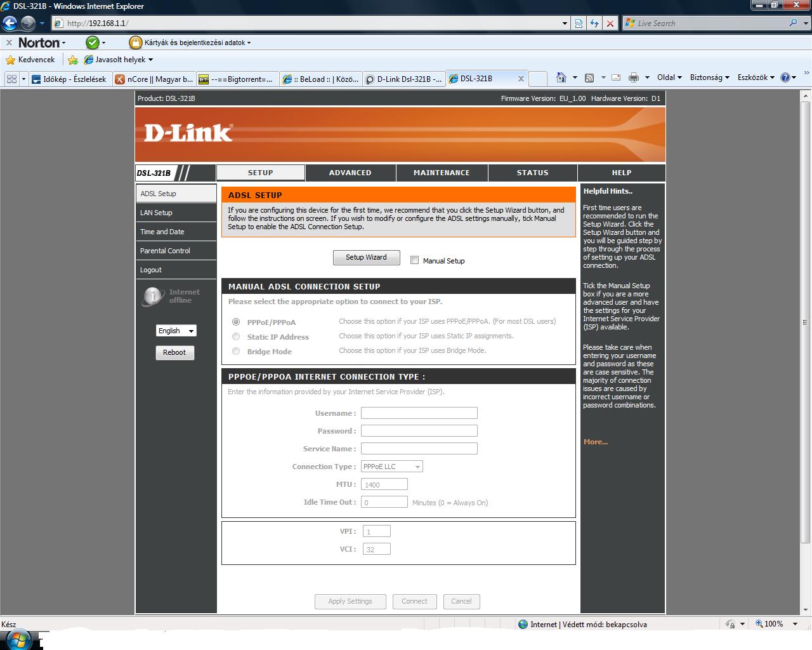Click the RSS feeds icon
The height and width of the screenshot is (650, 812).
tap(589, 78)
